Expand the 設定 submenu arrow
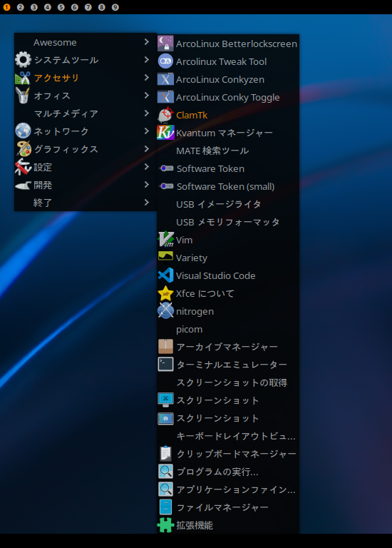 [147, 167]
